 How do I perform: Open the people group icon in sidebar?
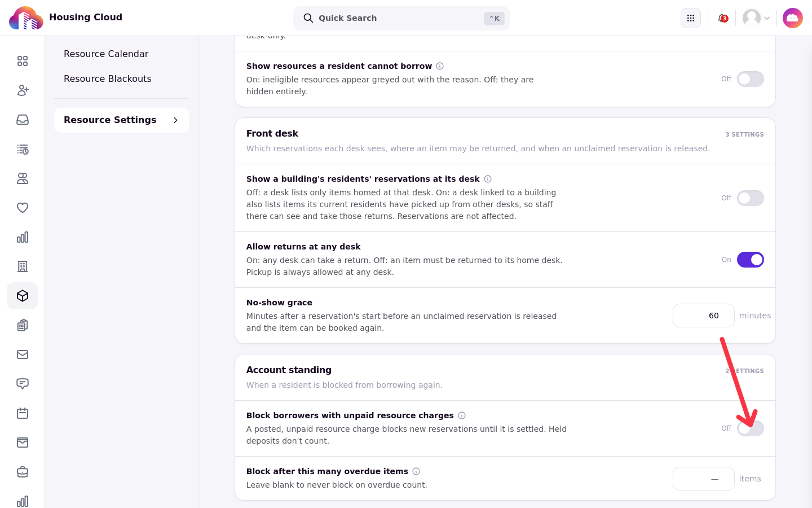(x=23, y=178)
